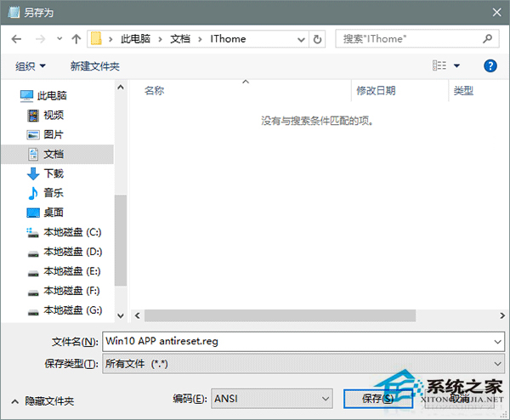
Task: Click the 音乐 note icon
Action: tap(33, 193)
